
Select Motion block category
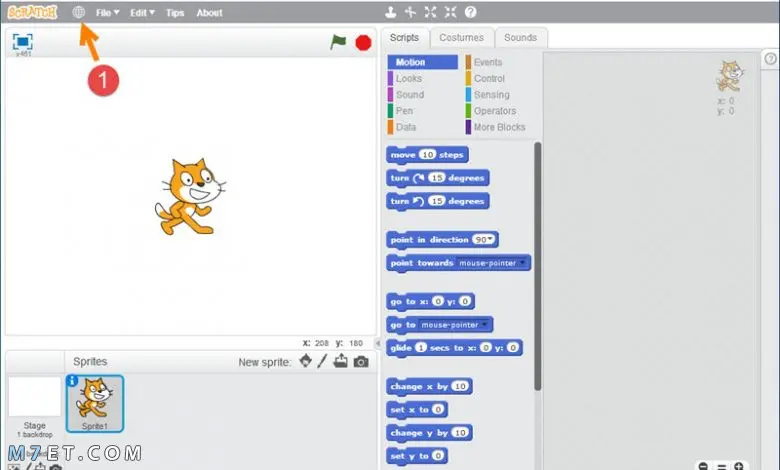tap(422, 62)
